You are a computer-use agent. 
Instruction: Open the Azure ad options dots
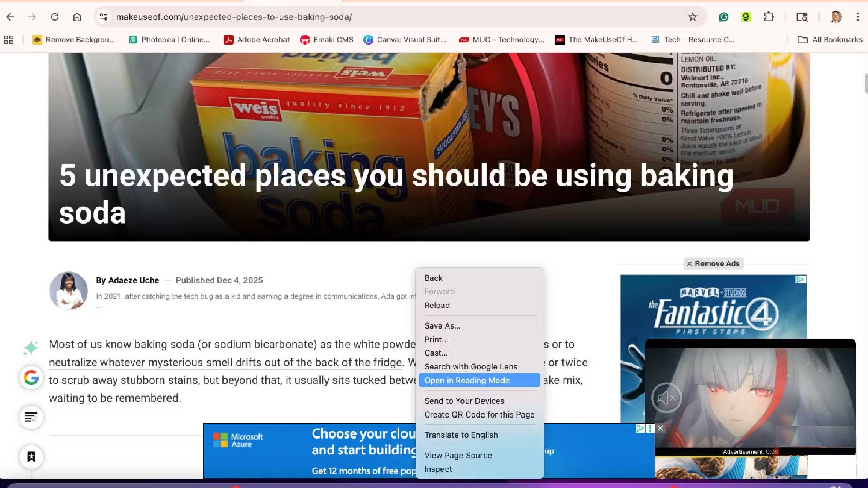pos(650,428)
